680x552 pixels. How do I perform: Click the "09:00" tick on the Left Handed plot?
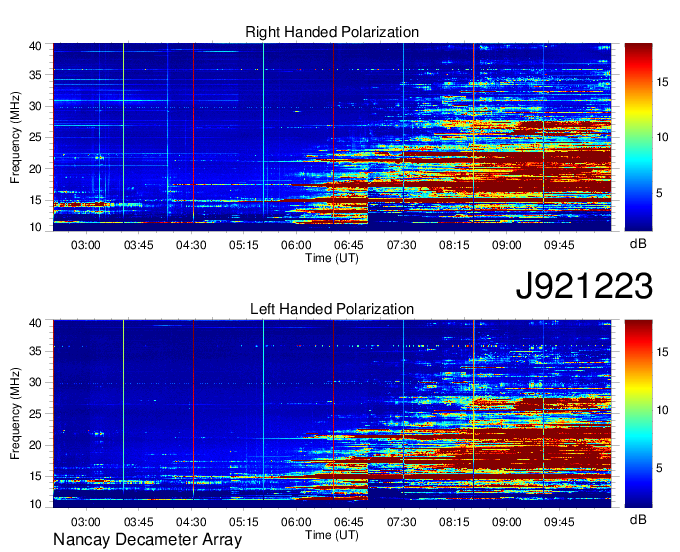507,522
